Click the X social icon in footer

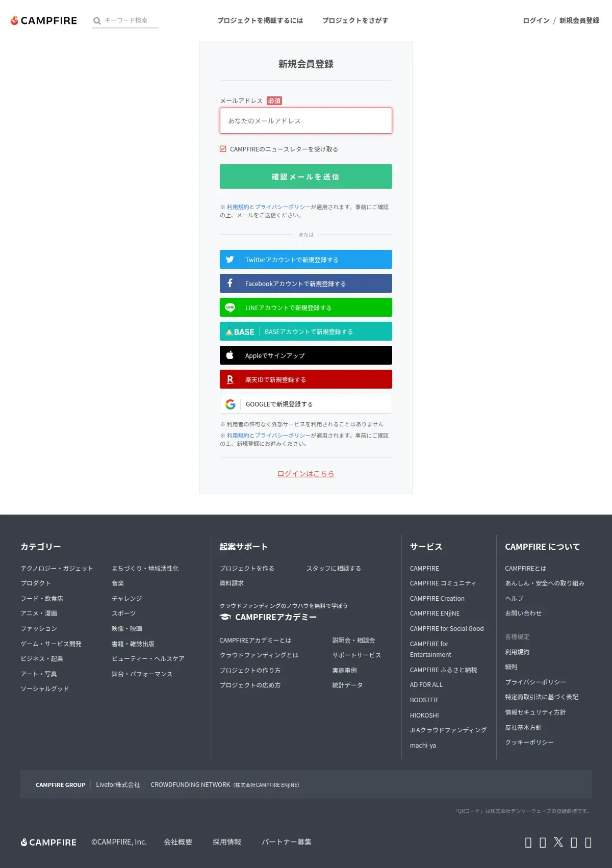(558, 842)
